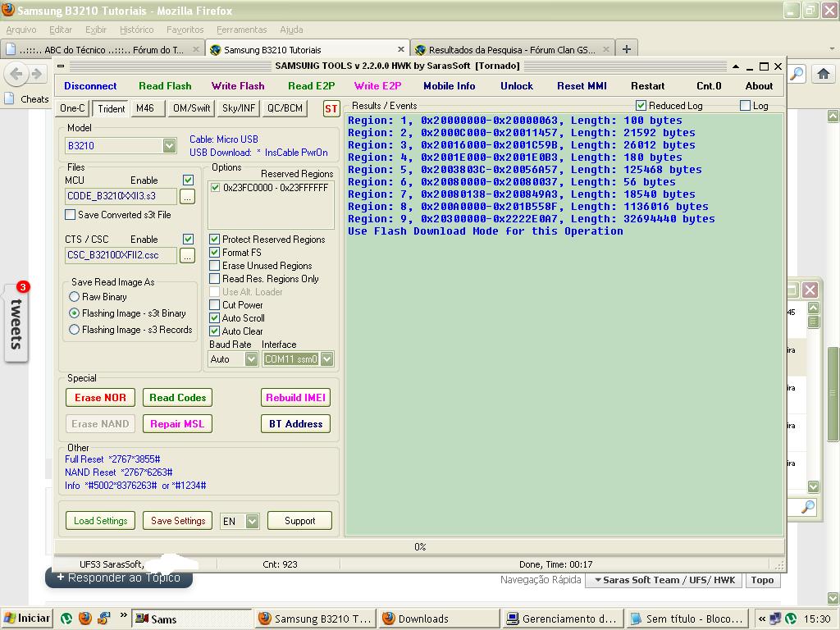Toggle Protect Reserved Regions option
840x630 pixels.
[214, 239]
